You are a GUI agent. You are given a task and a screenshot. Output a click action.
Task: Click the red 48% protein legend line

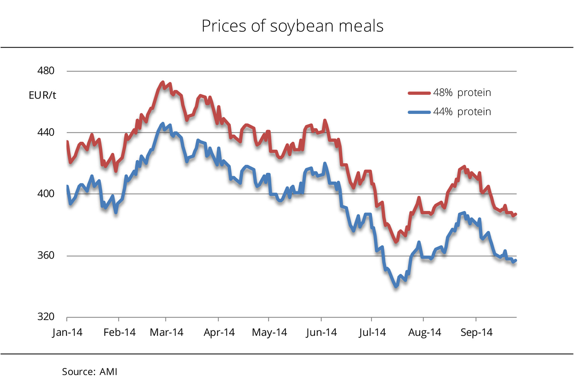coord(419,93)
